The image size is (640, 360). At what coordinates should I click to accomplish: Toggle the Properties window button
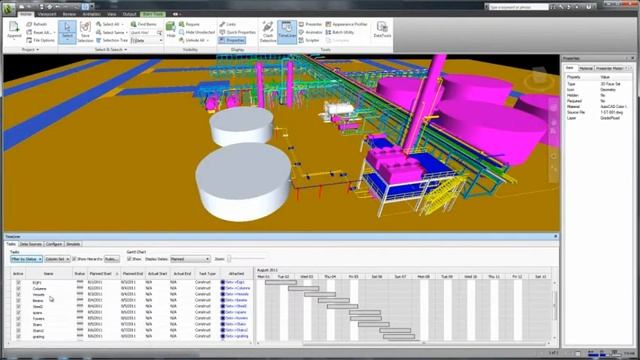(x=232, y=40)
